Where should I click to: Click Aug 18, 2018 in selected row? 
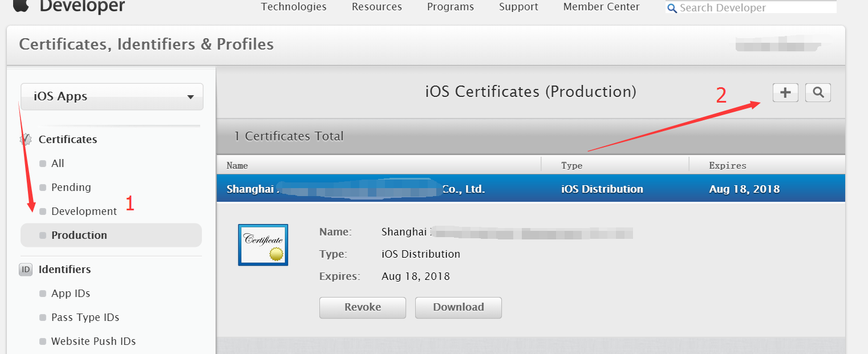pos(744,189)
